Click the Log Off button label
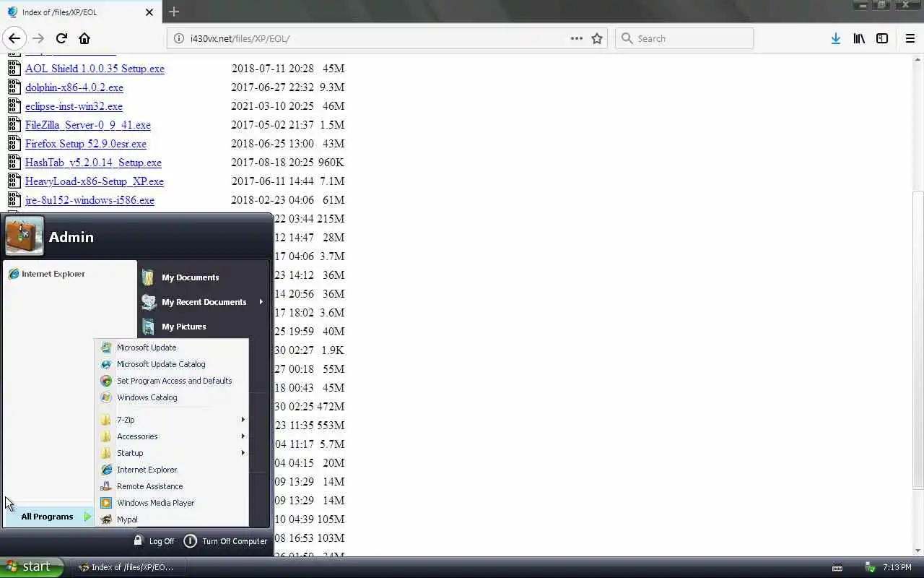The width and height of the screenshot is (924, 578). [162, 541]
